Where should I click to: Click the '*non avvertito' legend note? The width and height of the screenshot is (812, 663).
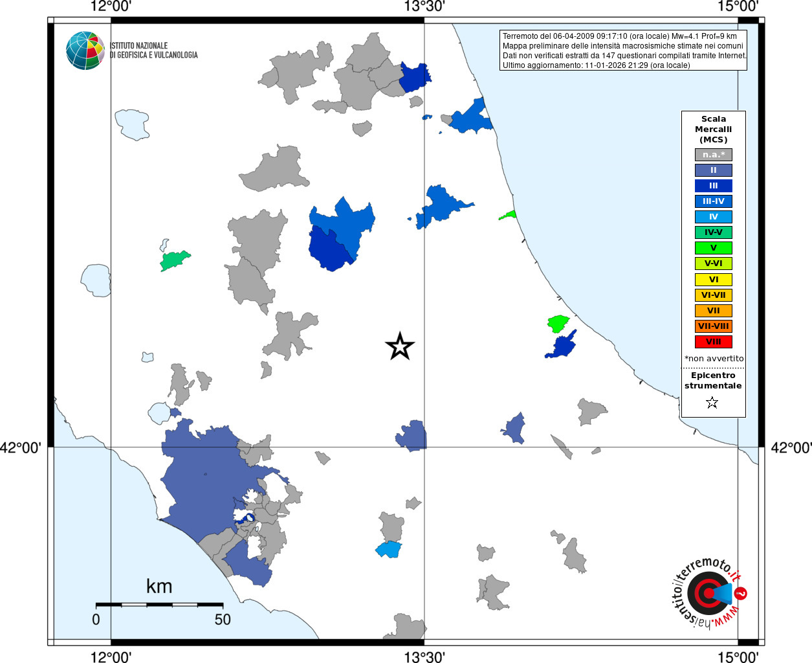click(714, 358)
